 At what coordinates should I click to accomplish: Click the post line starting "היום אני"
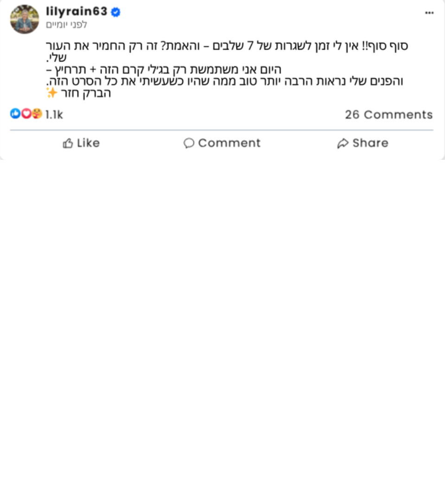165,70
